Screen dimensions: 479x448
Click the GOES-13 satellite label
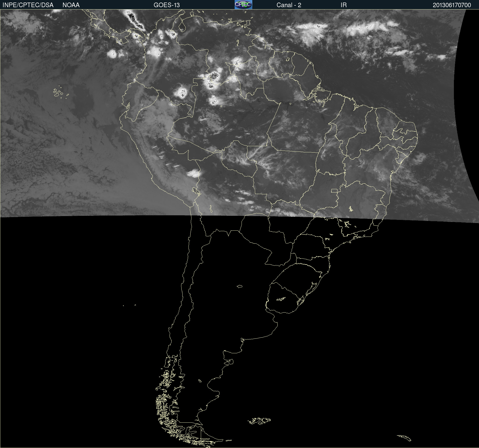point(166,5)
